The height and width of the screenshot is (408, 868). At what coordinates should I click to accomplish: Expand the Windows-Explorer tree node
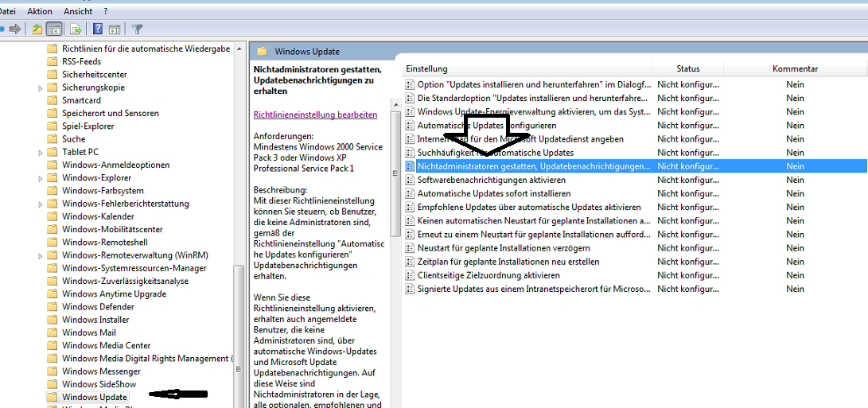[x=40, y=178]
